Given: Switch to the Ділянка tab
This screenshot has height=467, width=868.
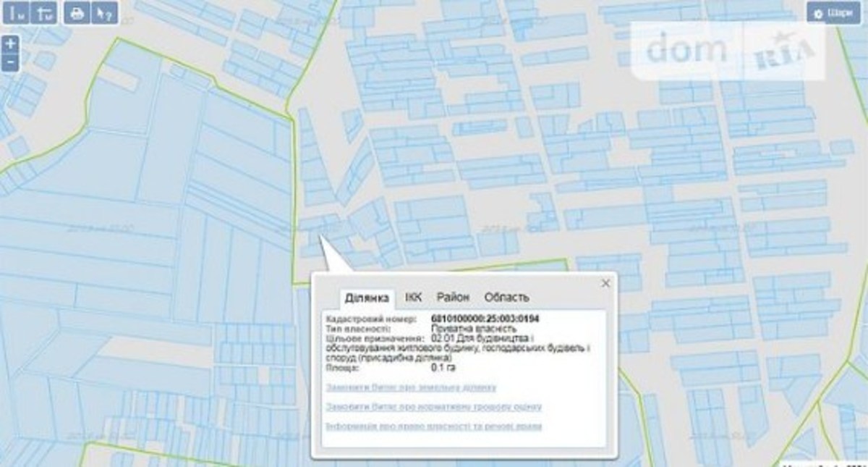Looking at the screenshot, I should click(369, 298).
